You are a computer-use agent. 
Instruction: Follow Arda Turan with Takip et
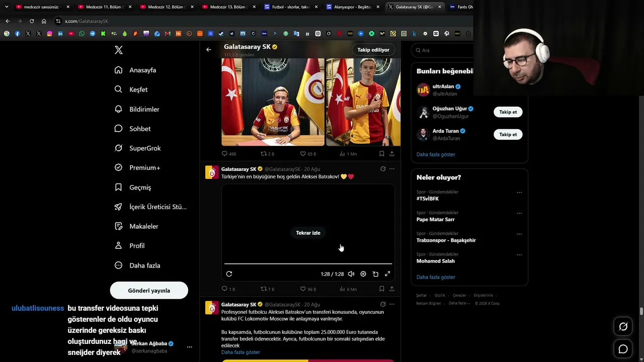point(508,134)
